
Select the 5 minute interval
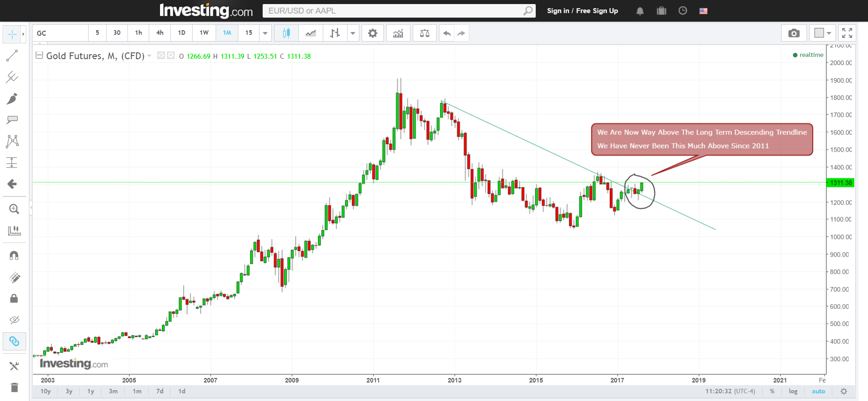[97, 33]
